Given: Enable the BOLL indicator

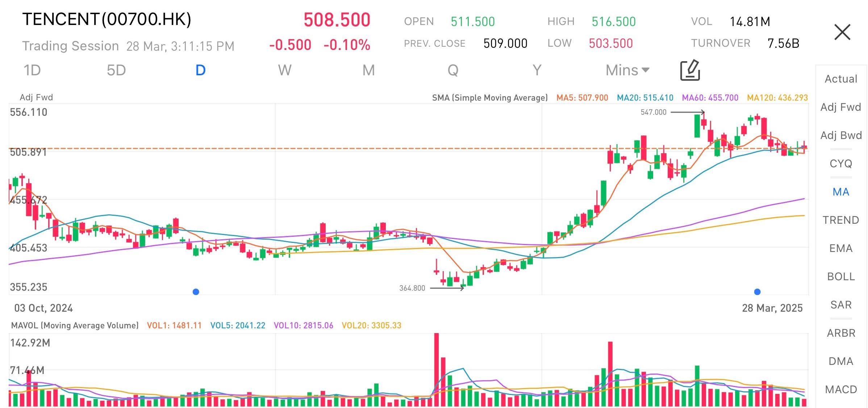Looking at the screenshot, I should coord(841,277).
